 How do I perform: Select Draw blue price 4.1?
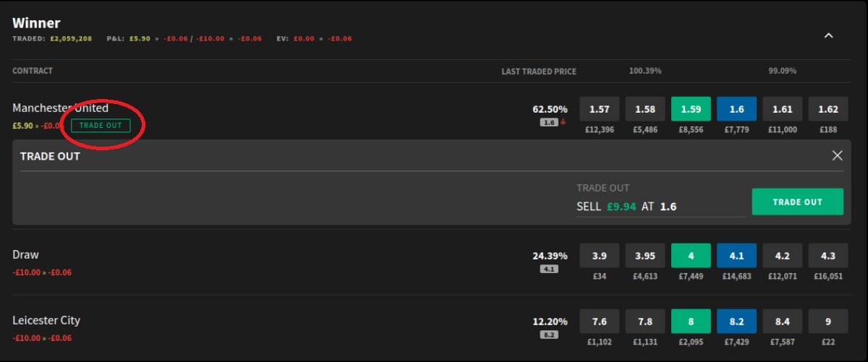[x=736, y=256]
